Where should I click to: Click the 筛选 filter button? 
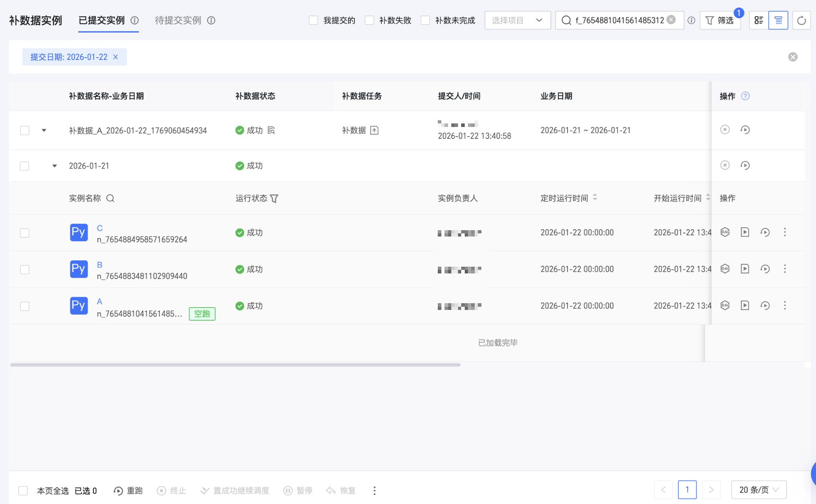point(720,20)
